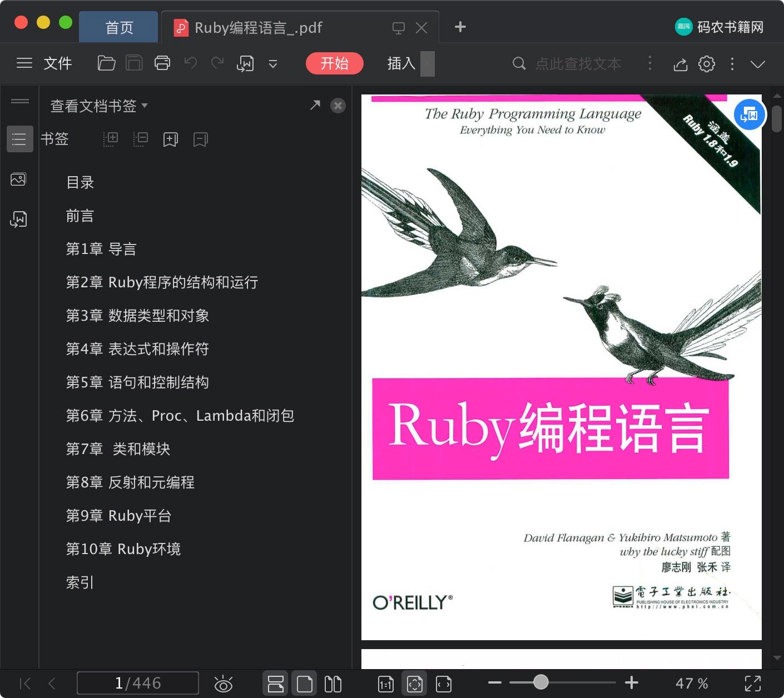The height and width of the screenshot is (698, 784).
Task: Print document with printer icon
Action: click(162, 63)
